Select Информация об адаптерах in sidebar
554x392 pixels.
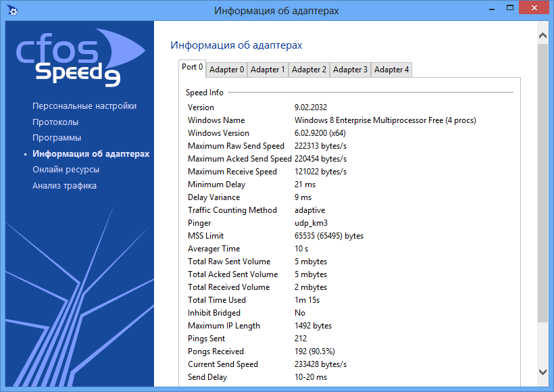click(91, 154)
